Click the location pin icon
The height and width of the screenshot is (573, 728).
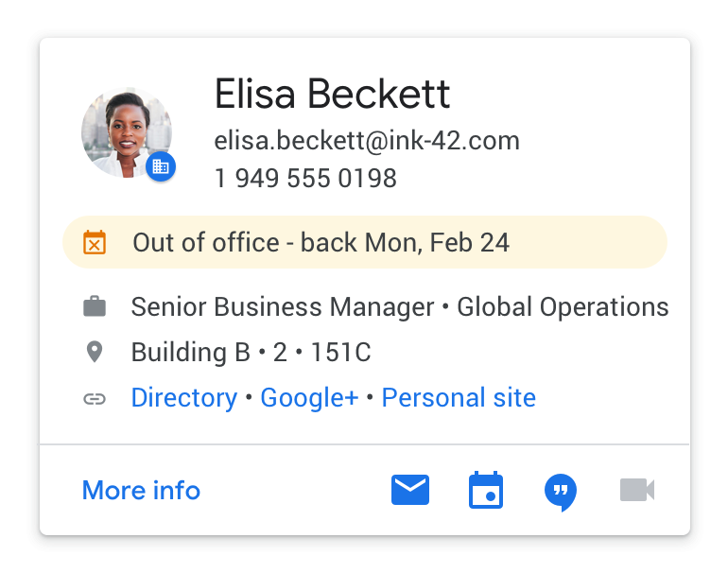[95, 353]
